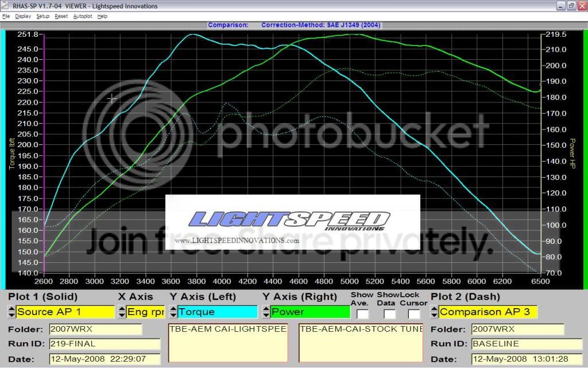Click the Power HP axis title

coord(572,153)
